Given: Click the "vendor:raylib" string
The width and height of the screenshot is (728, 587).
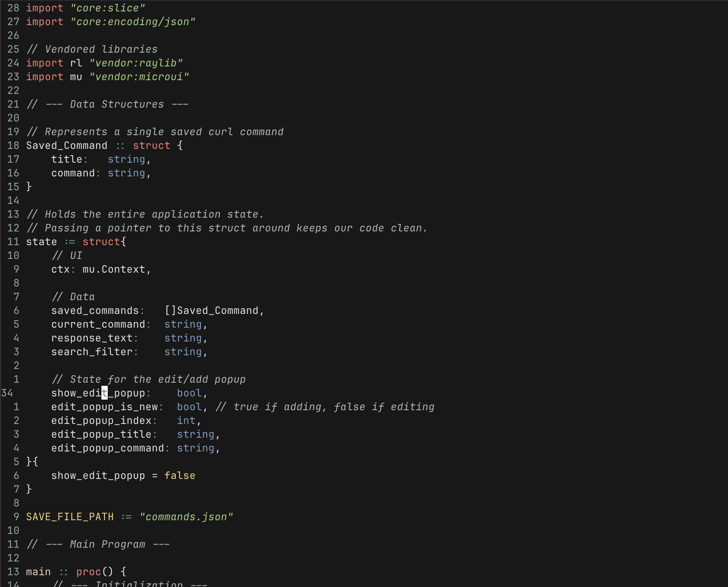Looking at the screenshot, I should click(136, 63).
